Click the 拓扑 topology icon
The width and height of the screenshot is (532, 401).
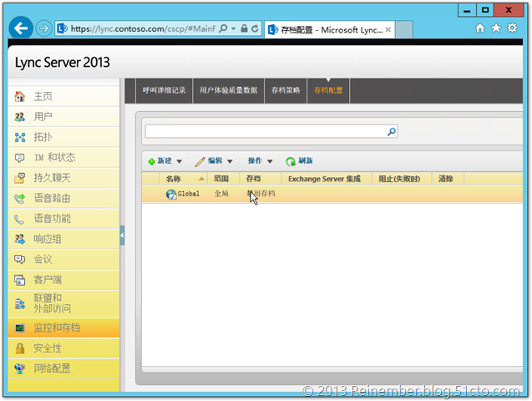click(19, 137)
